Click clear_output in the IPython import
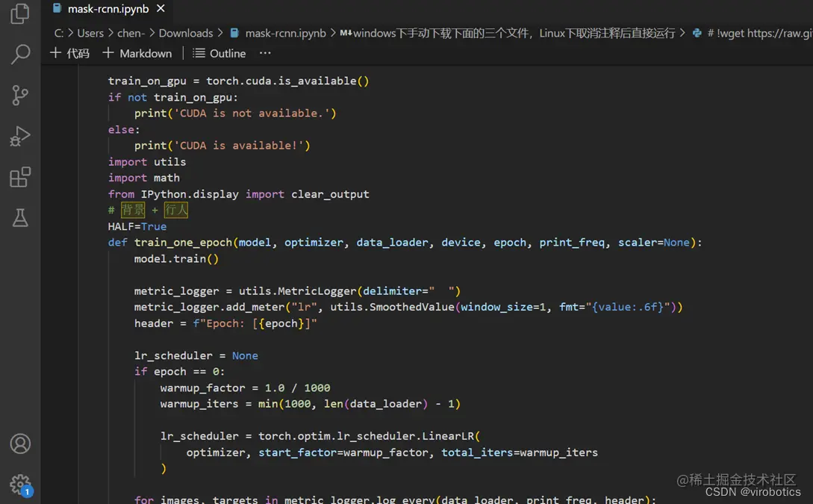The width and height of the screenshot is (813, 504). point(330,194)
